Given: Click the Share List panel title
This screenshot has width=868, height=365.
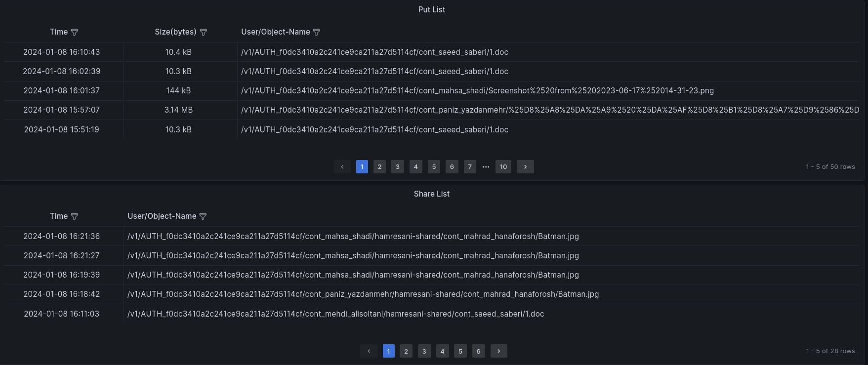Looking at the screenshot, I should pos(431,194).
